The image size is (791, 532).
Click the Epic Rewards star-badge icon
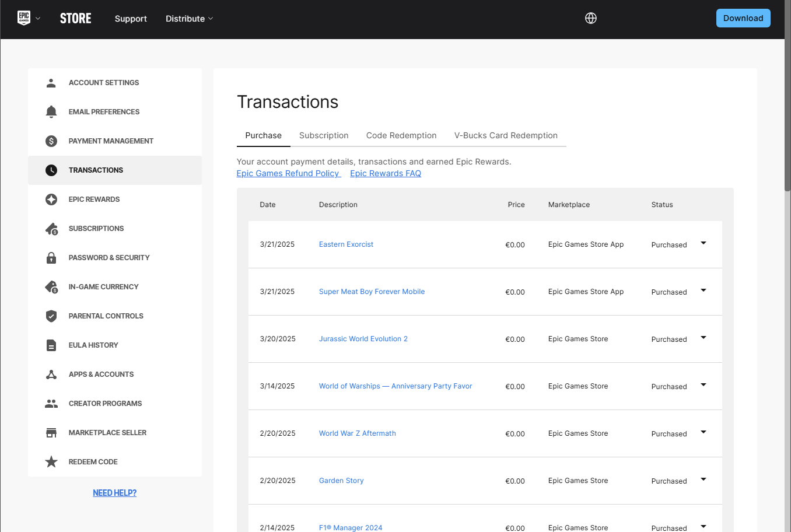pos(51,199)
